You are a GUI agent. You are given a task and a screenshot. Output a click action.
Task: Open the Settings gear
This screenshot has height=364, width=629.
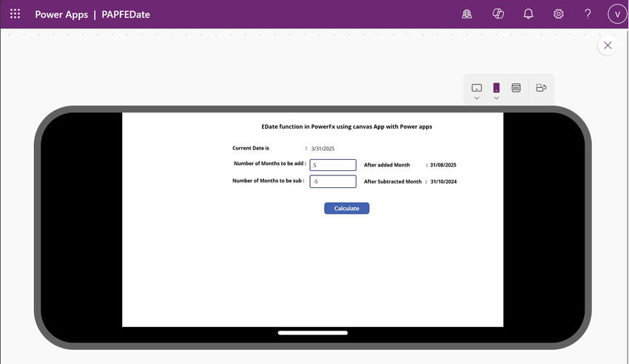[x=559, y=14]
